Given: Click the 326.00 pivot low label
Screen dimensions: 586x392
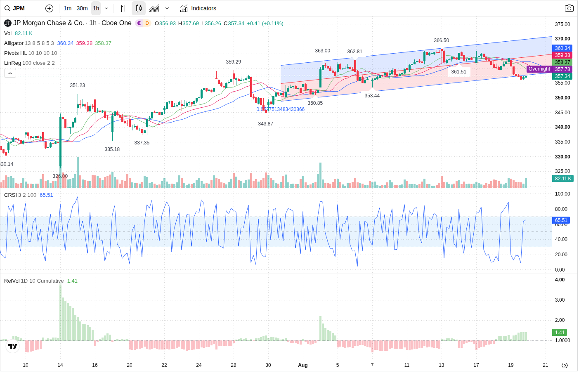Looking at the screenshot, I should coord(60,176).
